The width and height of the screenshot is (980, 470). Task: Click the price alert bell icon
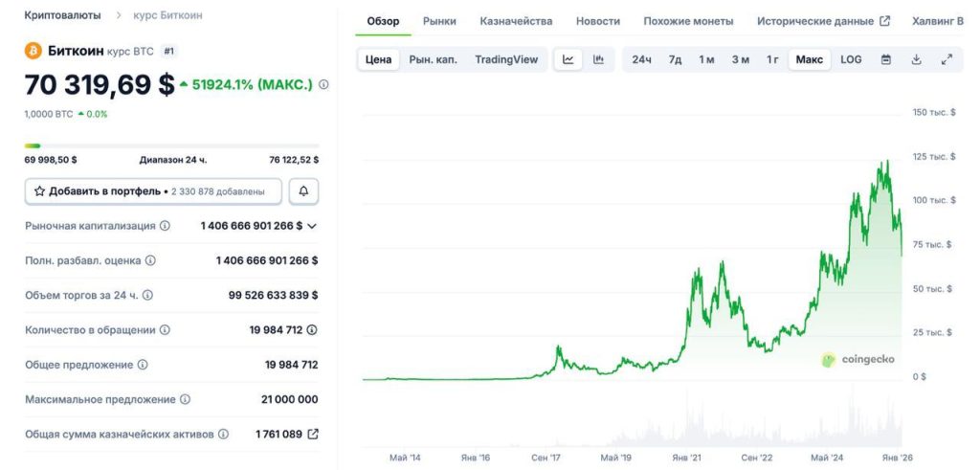303,191
